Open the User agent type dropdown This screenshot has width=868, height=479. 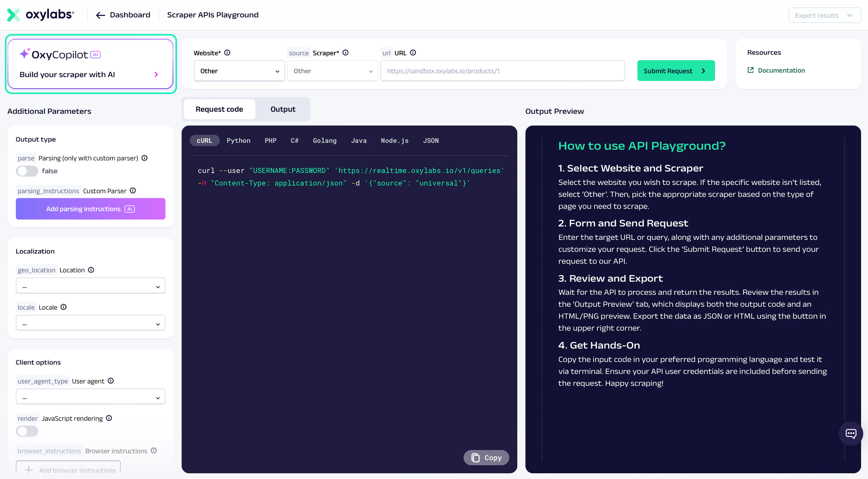pos(90,397)
